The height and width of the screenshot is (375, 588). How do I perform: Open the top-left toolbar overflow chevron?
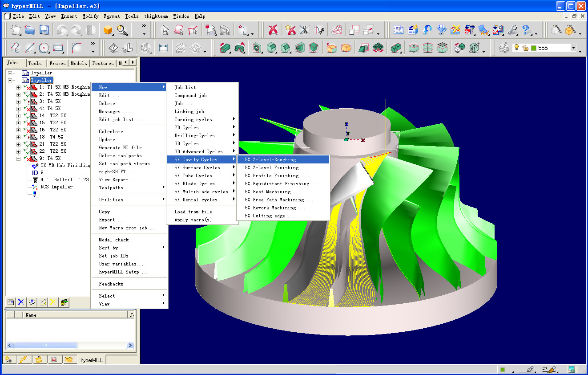[x=144, y=26]
